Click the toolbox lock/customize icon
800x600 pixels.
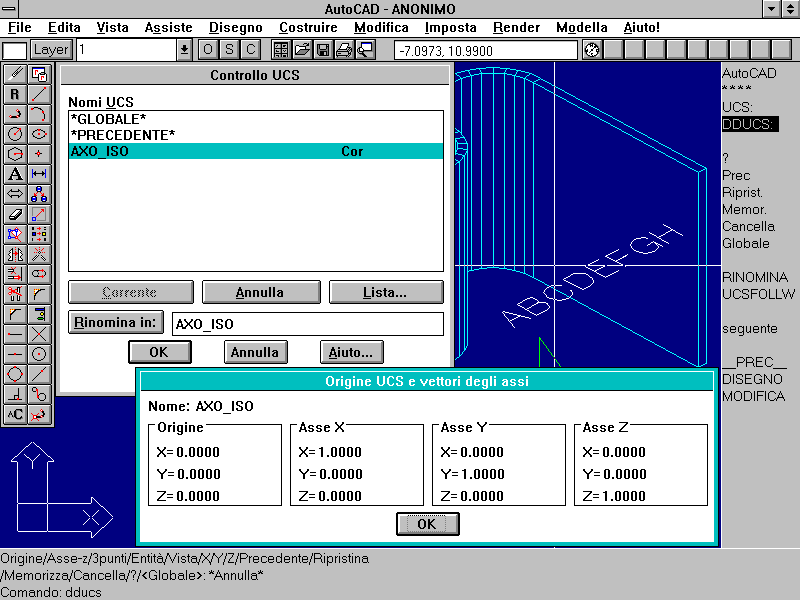point(39,74)
